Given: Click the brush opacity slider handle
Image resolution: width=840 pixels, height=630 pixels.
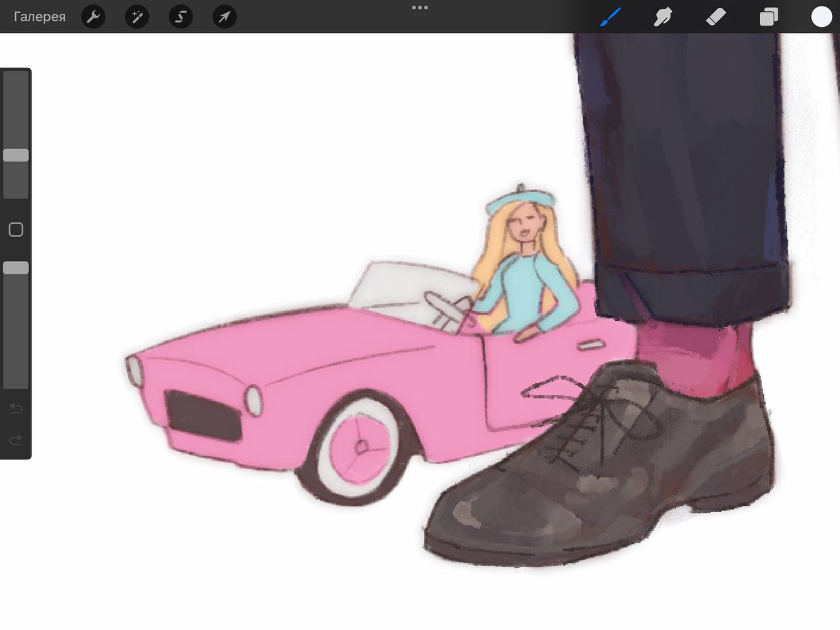Looking at the screenshot, I should pyautogui.click(x=16, y=268).
